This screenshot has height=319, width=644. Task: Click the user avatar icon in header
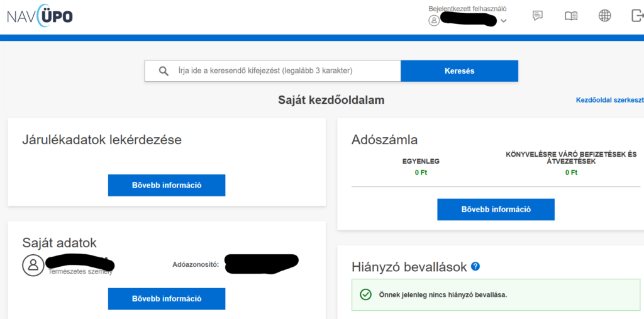(434, 20)
